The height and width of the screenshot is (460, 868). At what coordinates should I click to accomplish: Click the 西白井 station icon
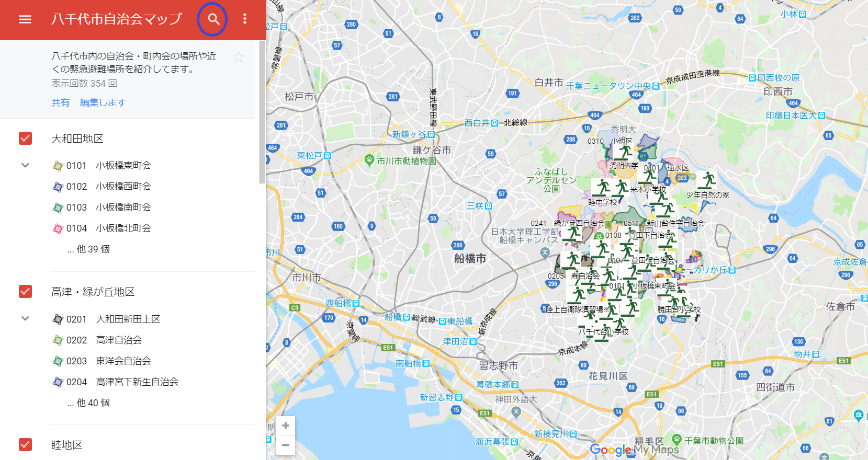(494, 123)
